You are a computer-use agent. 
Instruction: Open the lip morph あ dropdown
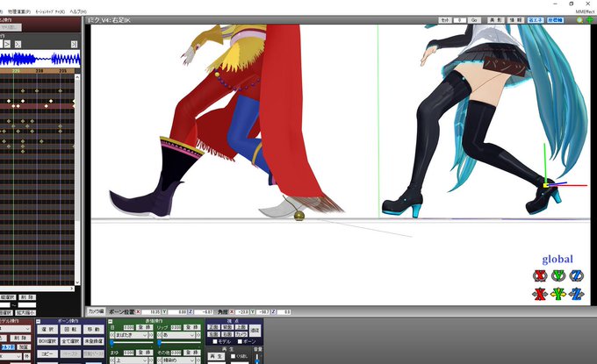[178, 335]
